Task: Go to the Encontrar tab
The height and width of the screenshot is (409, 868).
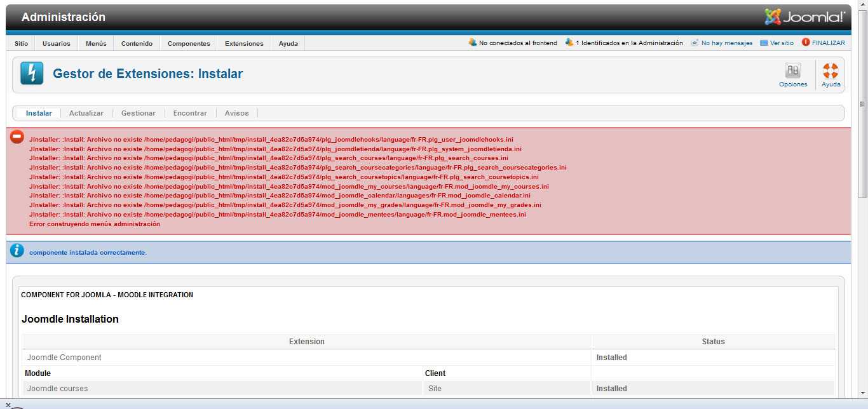Action: point(190,113)
